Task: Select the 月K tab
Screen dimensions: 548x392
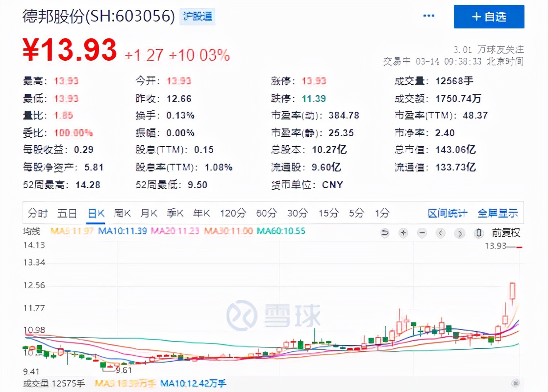Action: click(149, 213)
